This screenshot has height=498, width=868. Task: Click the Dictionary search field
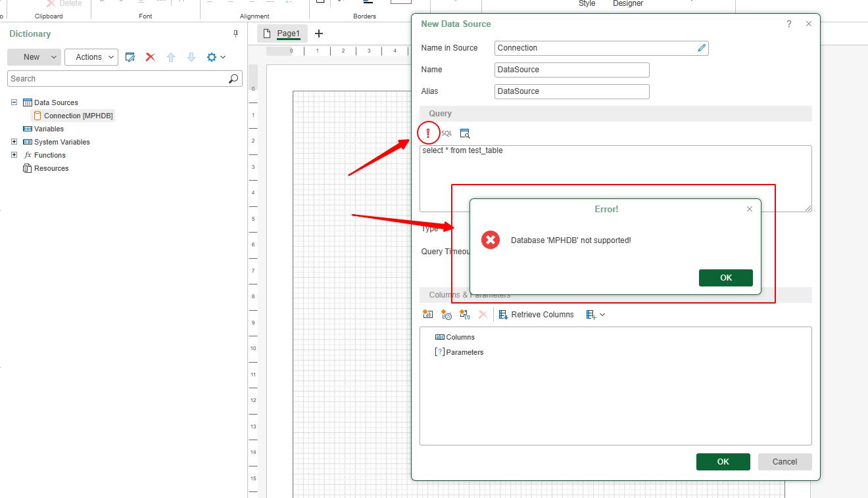pos(125,79)
